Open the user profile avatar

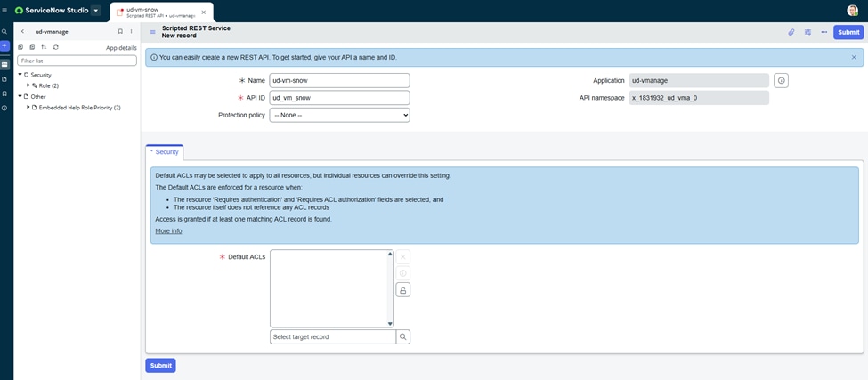coord(852,11)
